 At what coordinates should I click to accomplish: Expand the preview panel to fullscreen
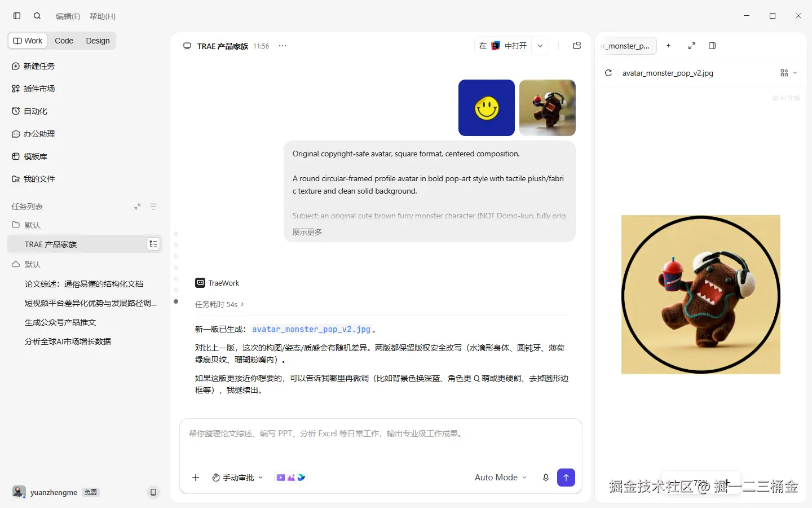(x=692, y=46)
